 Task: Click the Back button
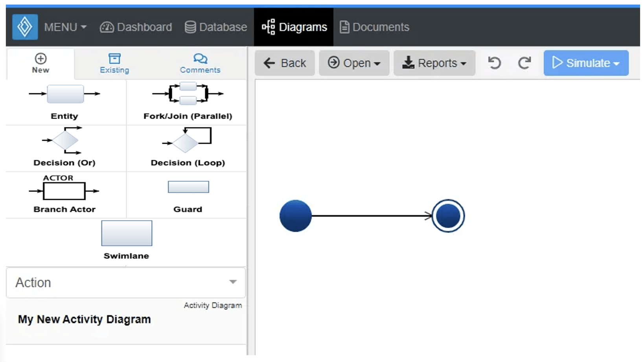point(285,63)
